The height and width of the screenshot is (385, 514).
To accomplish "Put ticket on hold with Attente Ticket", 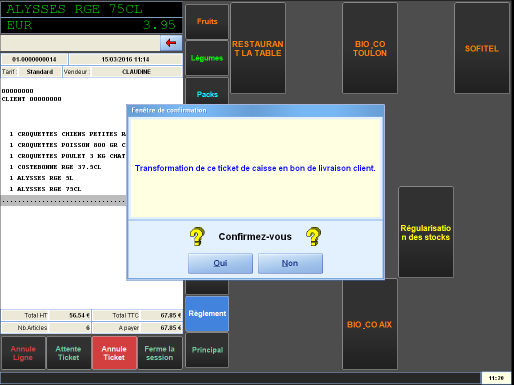I will (69, 353).
